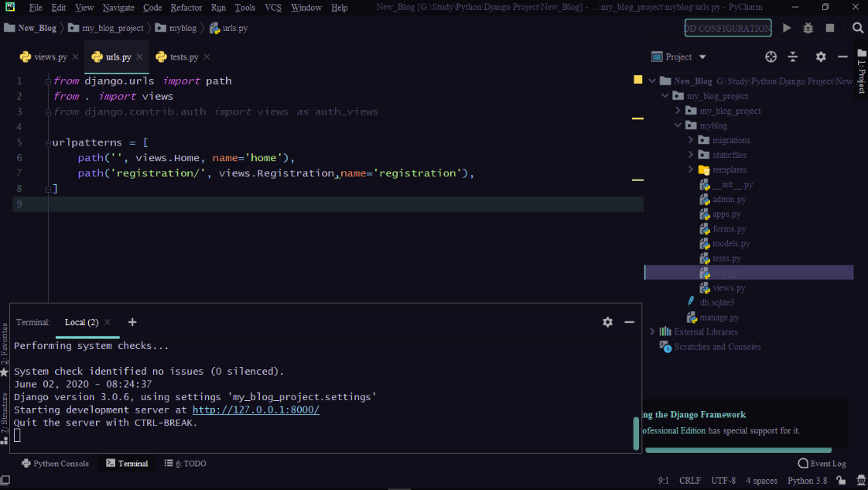
Task: Open the Tools menu
Action: coord(244,8)
